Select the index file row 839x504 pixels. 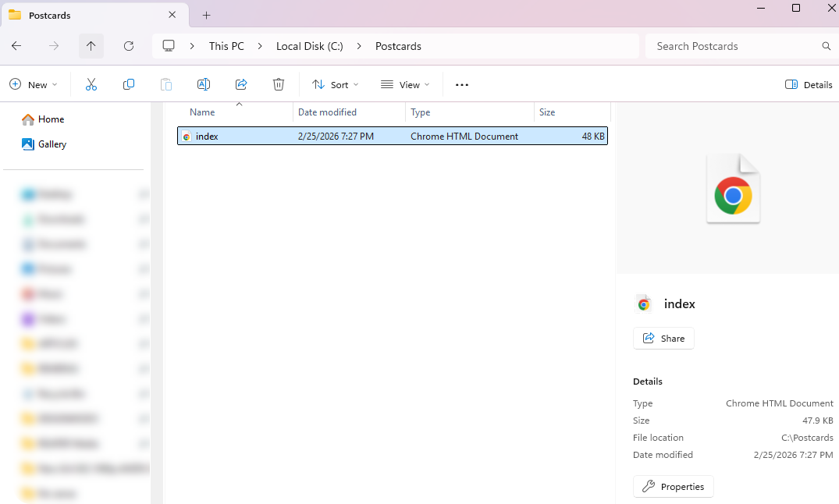pyautogui.click(x=393, y=136)
